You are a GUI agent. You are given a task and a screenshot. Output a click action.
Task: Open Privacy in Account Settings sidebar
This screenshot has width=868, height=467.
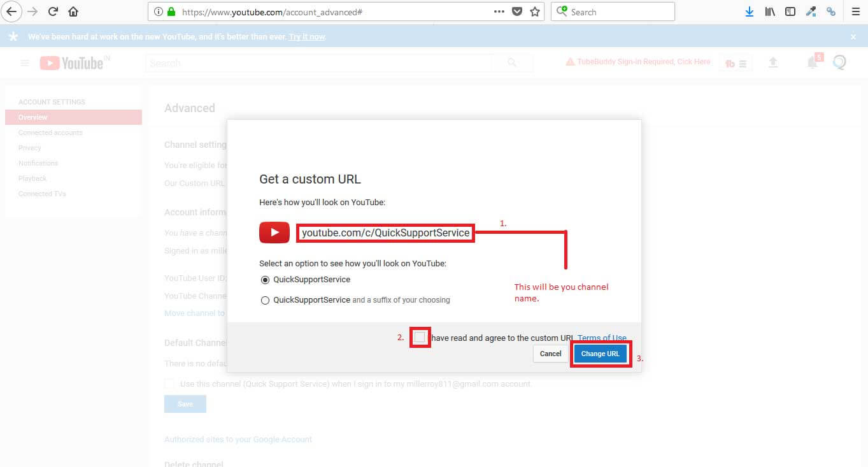(29, 147)
